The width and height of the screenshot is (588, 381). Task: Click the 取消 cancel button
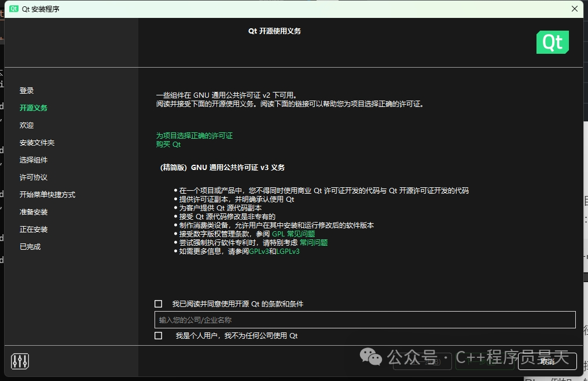click(547, 361)
